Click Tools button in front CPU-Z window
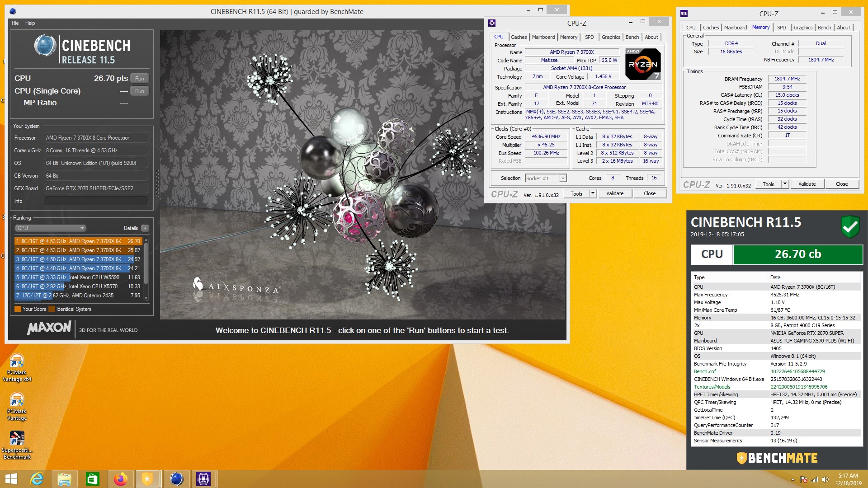Viewport: 868px width, 488px height. (576, 193)
